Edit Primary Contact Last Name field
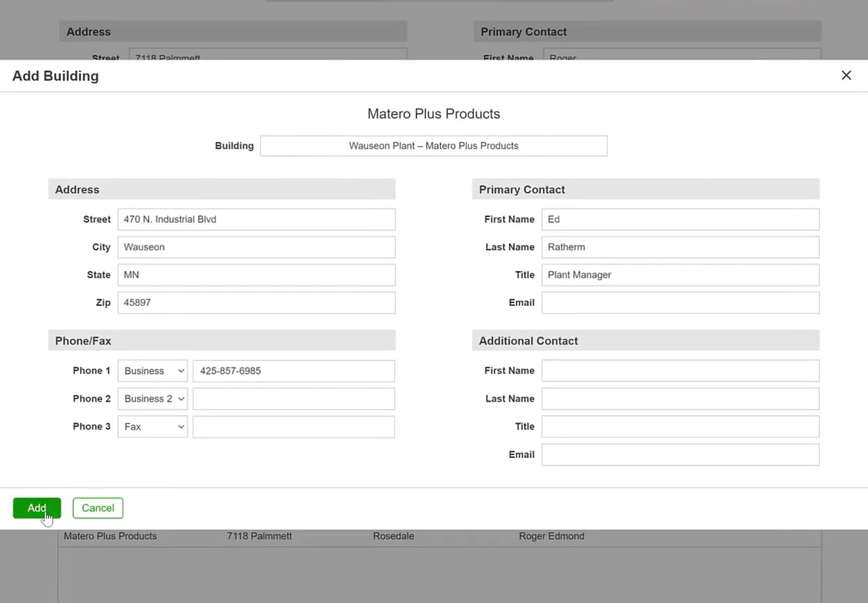868x603 pixels. [680, 247]
